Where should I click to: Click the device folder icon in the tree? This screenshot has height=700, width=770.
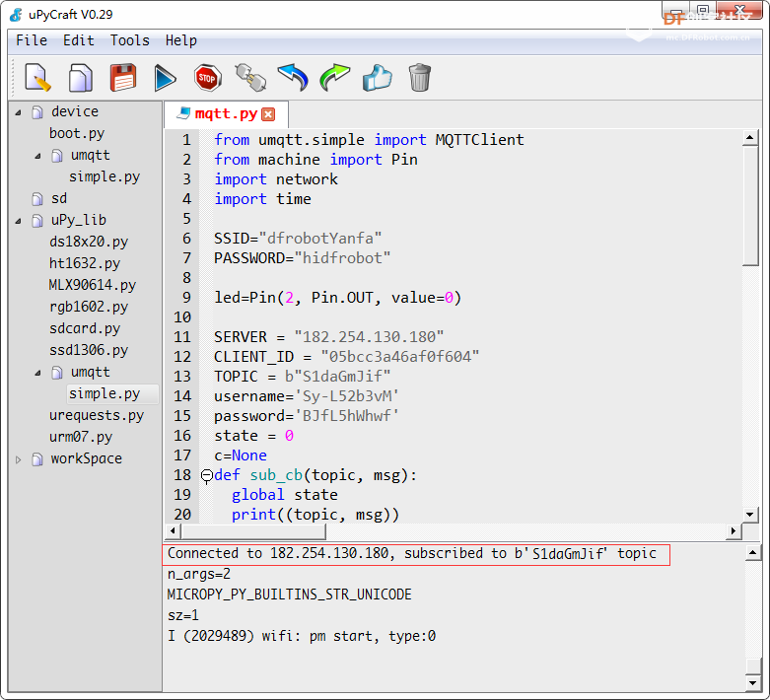click(37, 112)
